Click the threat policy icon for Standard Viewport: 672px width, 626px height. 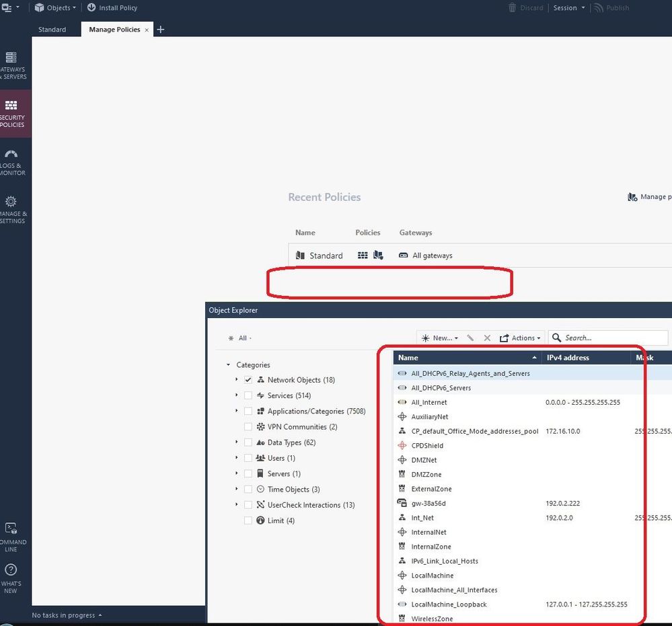[x=378, y=256]
